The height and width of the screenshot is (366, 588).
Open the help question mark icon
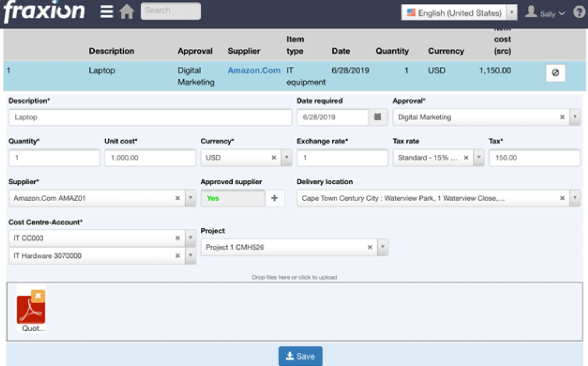[x=579, y=12]
